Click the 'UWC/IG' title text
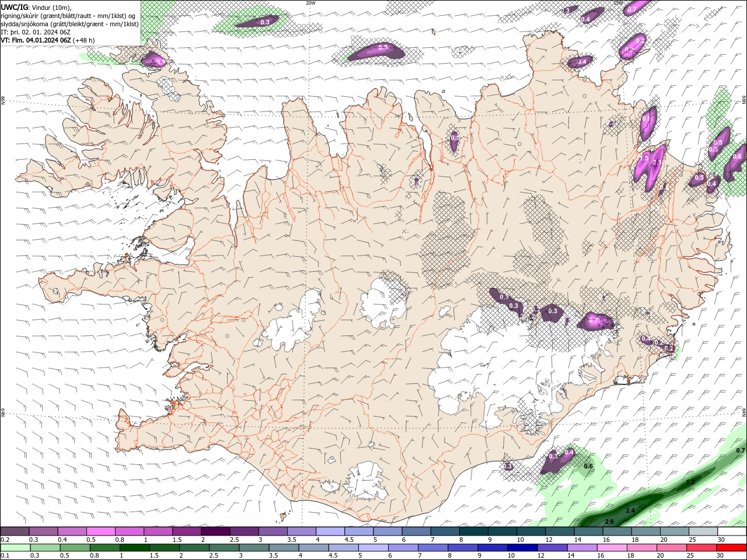The height and width of the screenshot is (560, 747). point(15,7)
